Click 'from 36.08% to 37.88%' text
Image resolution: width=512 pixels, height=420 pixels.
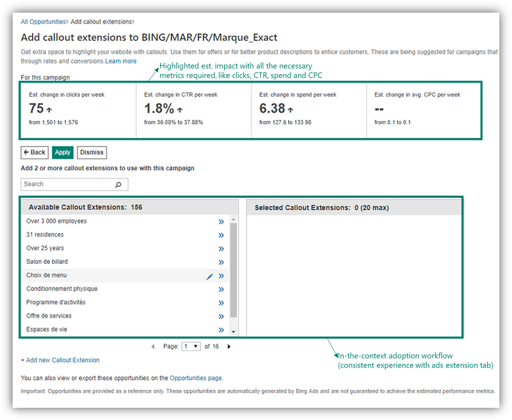pos(173,122)
